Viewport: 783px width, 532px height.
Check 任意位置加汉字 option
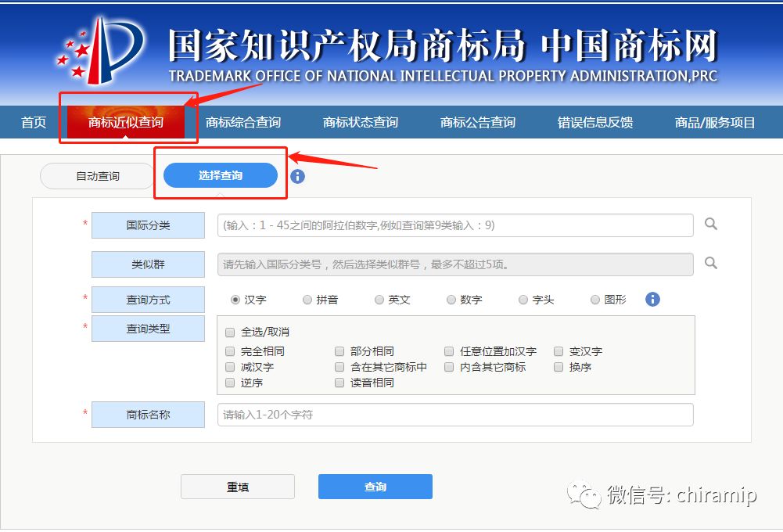(x=449, y=351)
